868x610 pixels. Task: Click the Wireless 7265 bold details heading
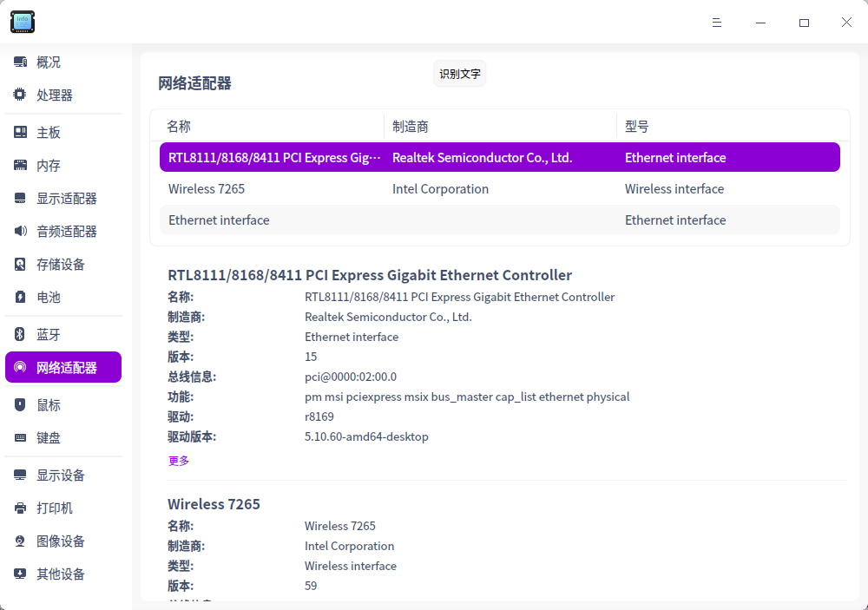pyautogui.click(x=214, y=504)
